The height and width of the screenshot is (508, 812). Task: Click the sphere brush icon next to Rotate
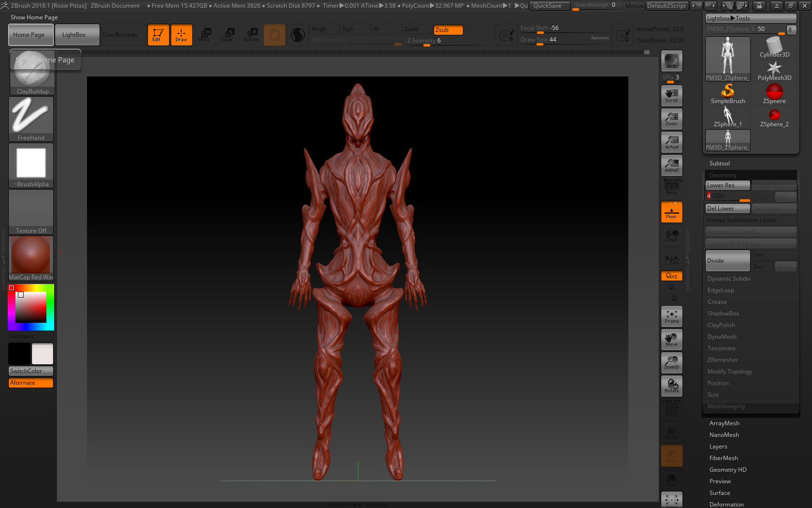(275, 35)
